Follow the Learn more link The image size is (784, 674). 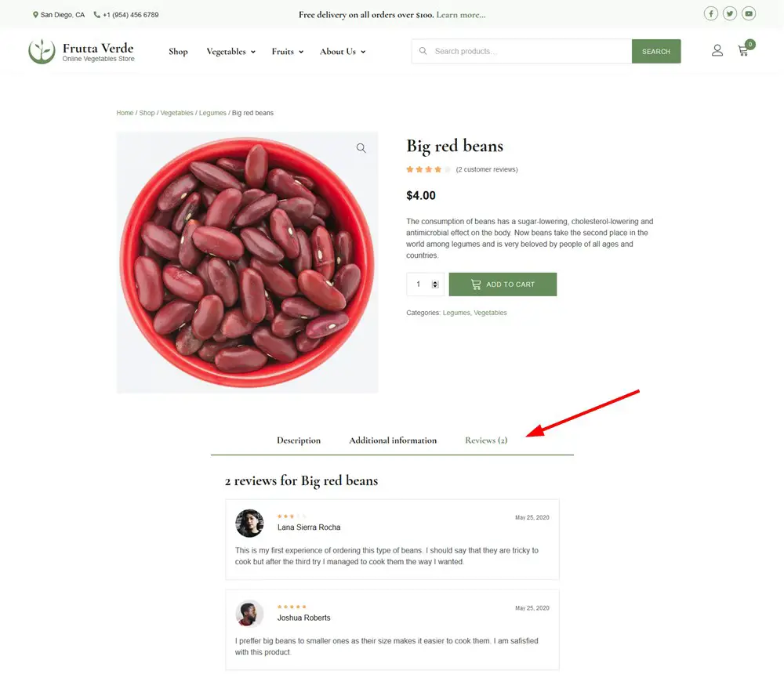pos(461,15)
